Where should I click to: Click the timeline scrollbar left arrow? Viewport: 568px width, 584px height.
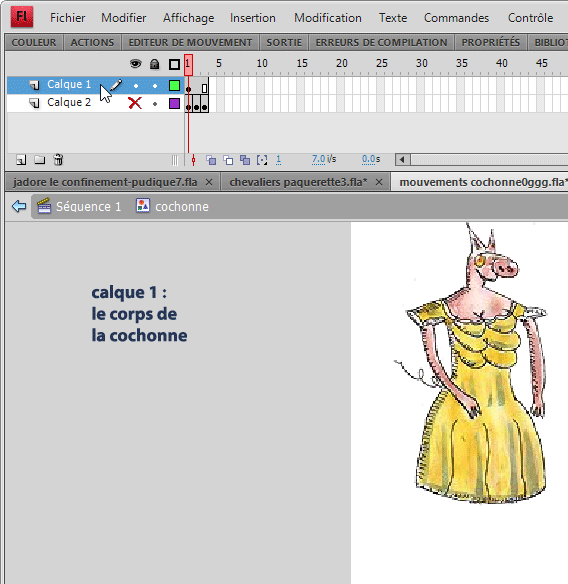402,160
